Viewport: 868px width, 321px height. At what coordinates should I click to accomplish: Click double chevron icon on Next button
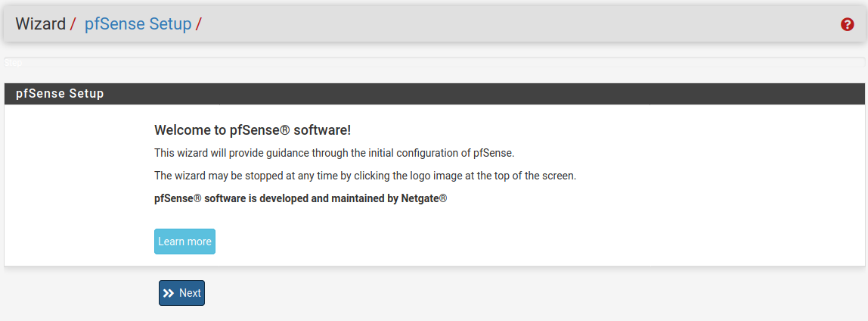(169, 293)
